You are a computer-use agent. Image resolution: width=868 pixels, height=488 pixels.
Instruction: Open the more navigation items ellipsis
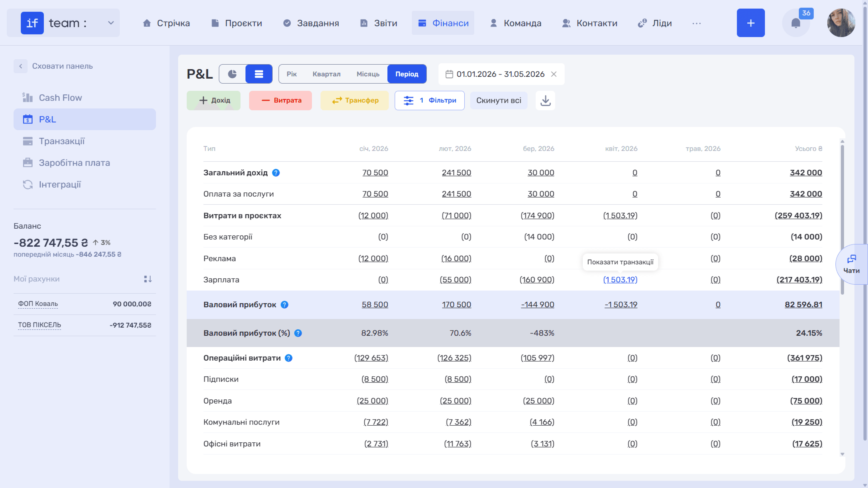[696, 23]
